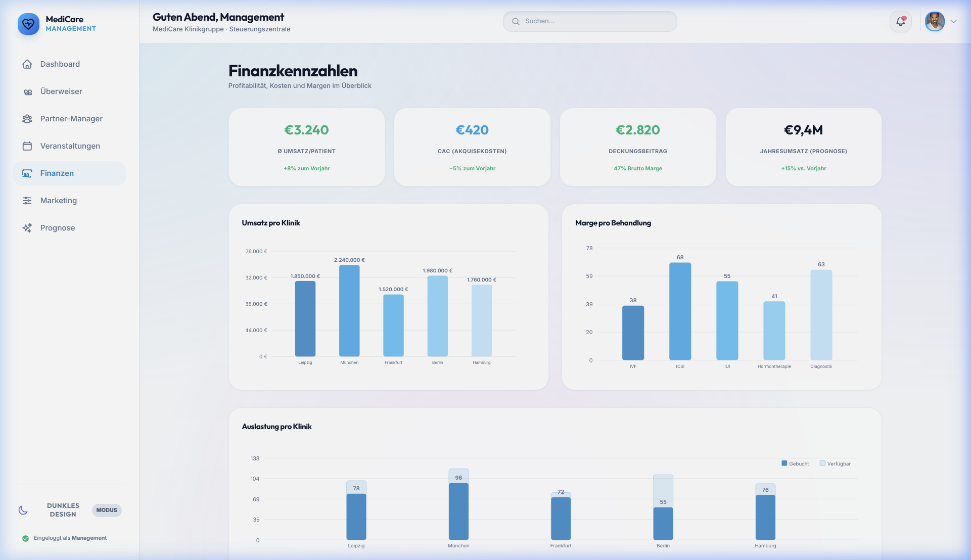Click '+15% vs. Vorjahr' text
Screen dimensions: 971x560
pyautogui.click(x=804, y=168)
